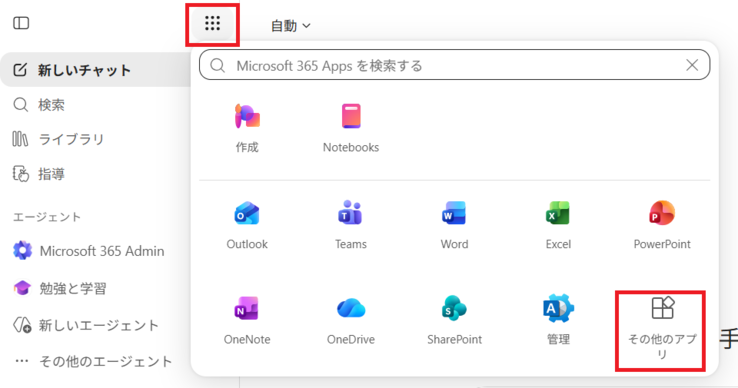Open the 作成 app
This screenshot has height=388, width=738.
[247, 129]
